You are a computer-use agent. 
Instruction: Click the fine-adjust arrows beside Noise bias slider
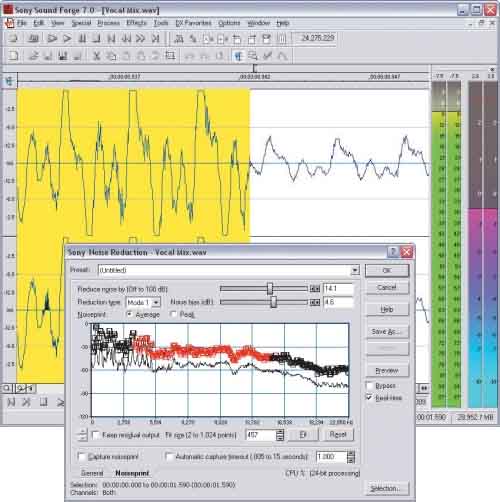[x=315, y=302]
